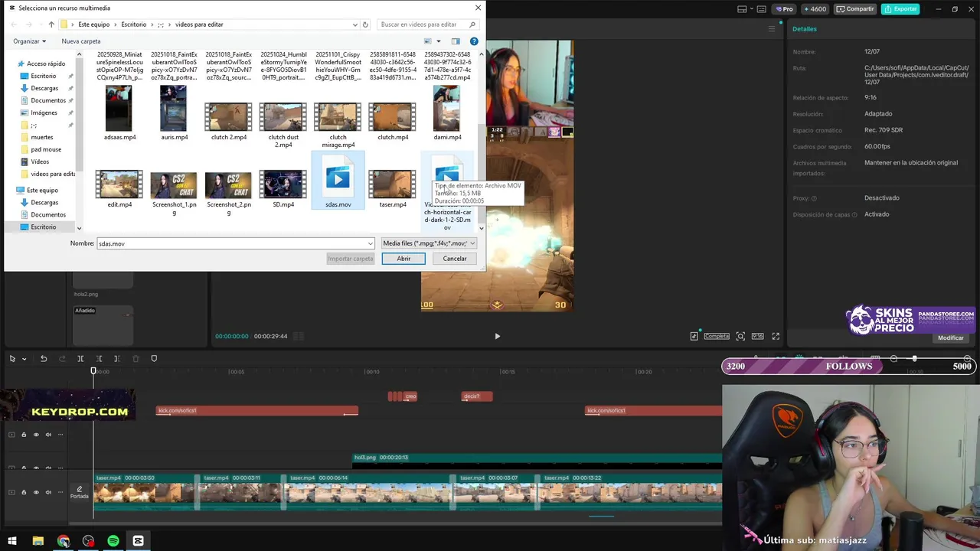Open Chrome from the taskbar
980x551 pixels.
tap(64, 541)
